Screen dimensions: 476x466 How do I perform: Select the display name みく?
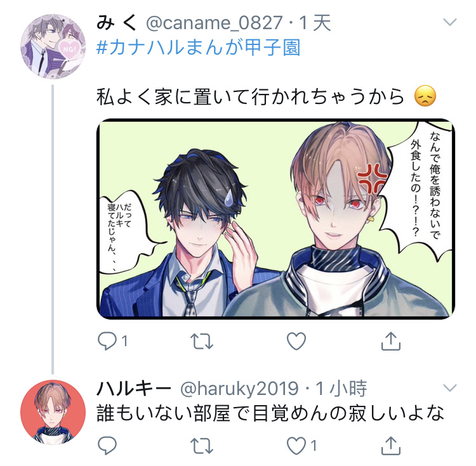pyautogui.click(x=117, y=23)
